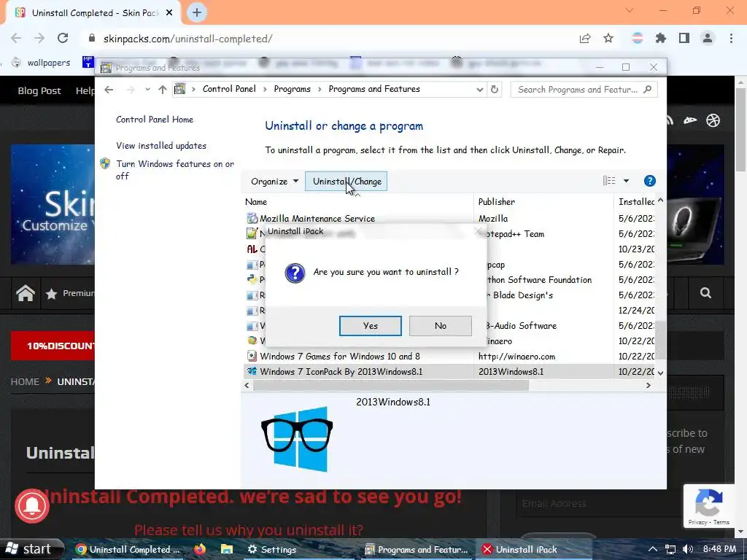747x560 pixels.
Task: Sort the list by Publisher column header
Action: click(496, 202)
